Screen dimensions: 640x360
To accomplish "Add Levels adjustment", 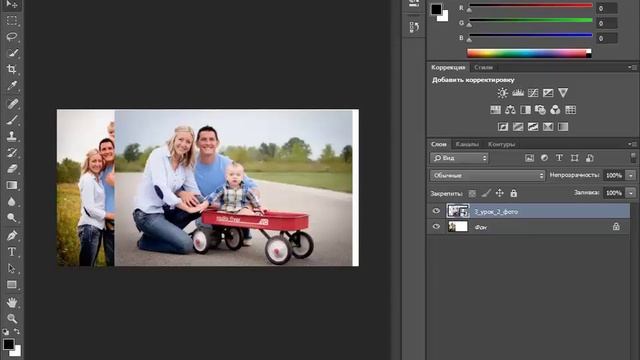I will pyautogui.click(x=518, y=93).
